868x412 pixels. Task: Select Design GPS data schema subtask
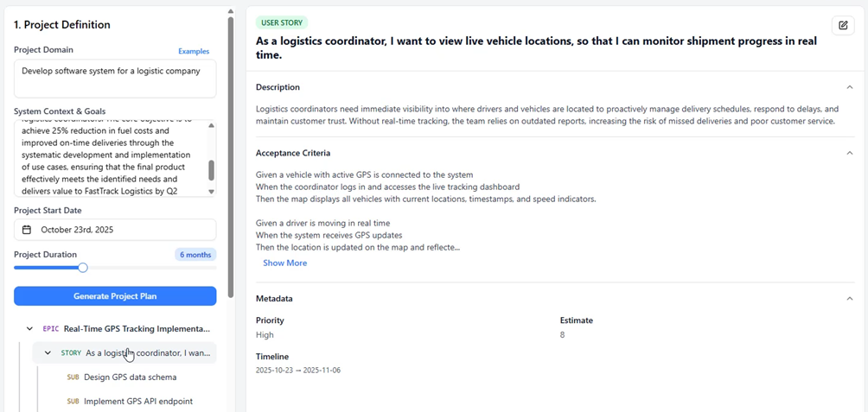pyautogui.click(x=130, y=377)
